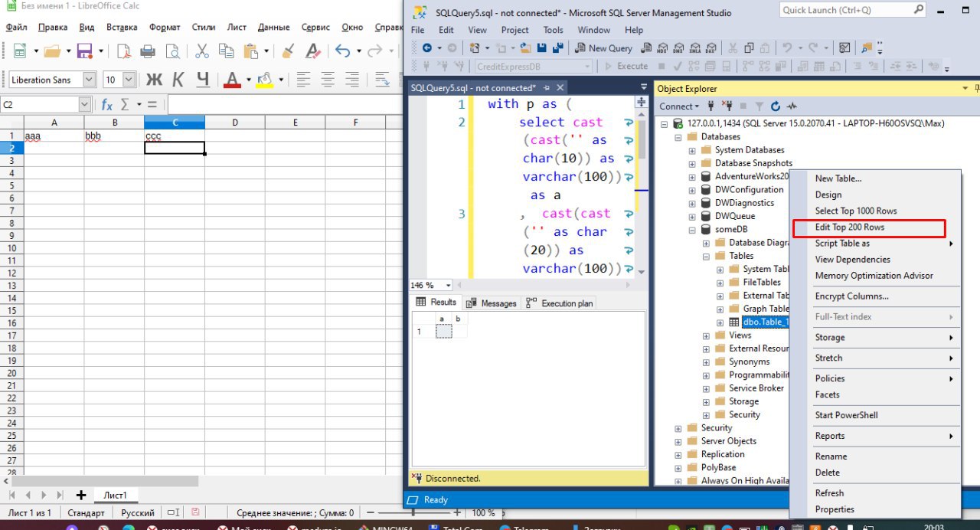Click the Sum Σ icon in Calc

[x=125, y=104]
